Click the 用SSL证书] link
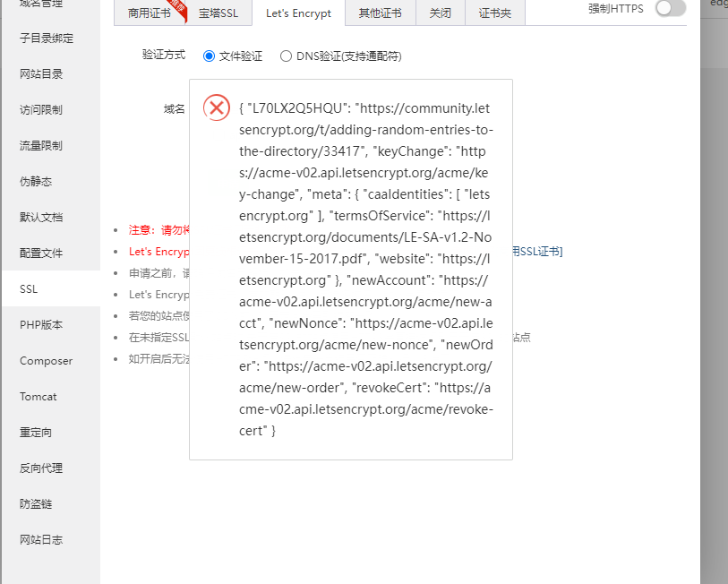Viewport: 728px width, 584px height. [537, 252]
